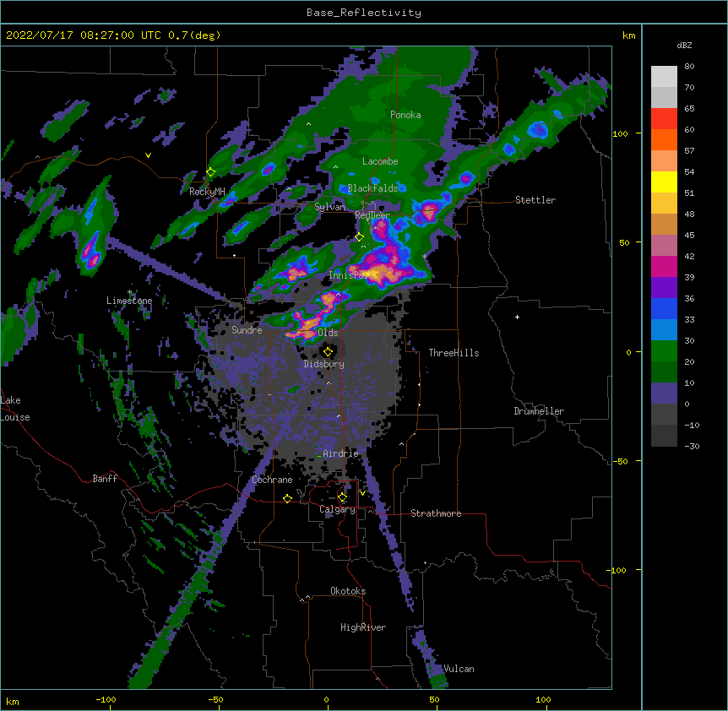This screenshot has height=711, width=728.
Task: Select the Sylvan map label
Action: [329, 207]
